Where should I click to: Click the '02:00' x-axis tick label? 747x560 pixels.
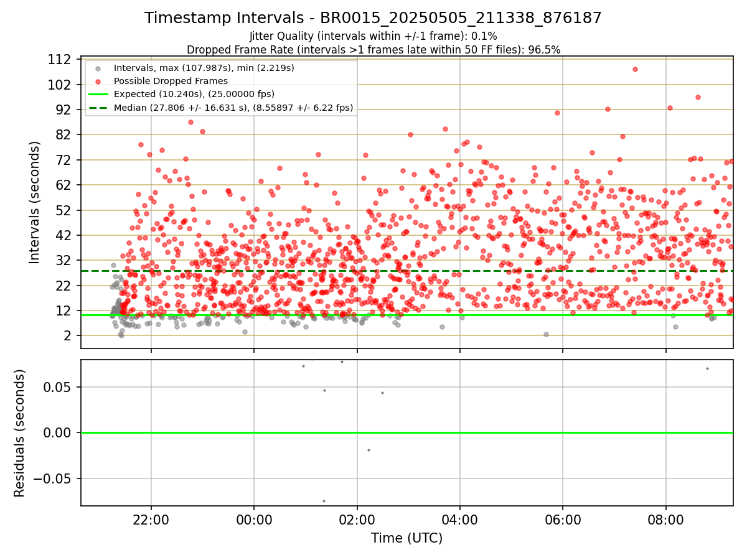(x=357, y=519)
